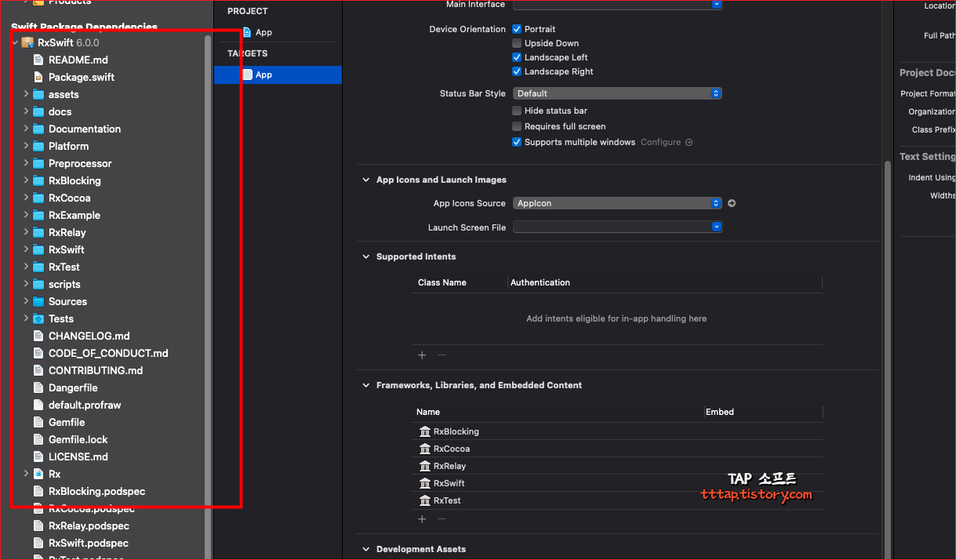The height and width of the screenshot is (560, 956).
Task: Click the RxCocoa library icon in Frameworks
Action: [x=425, y=449]
